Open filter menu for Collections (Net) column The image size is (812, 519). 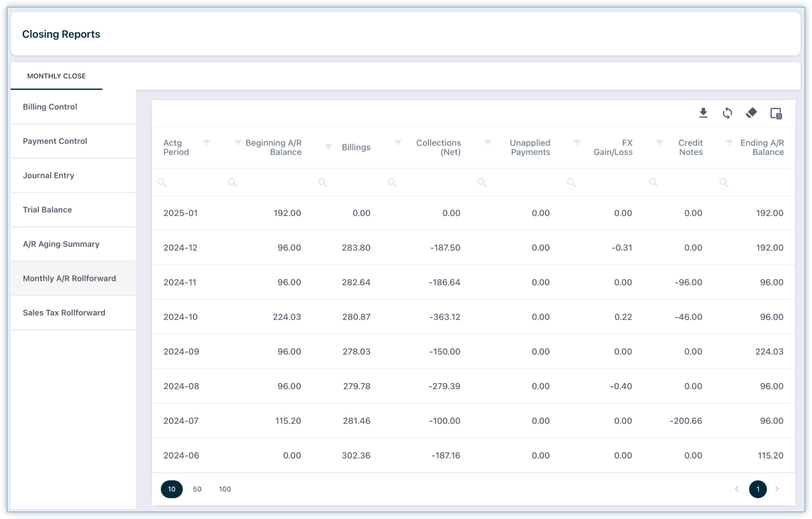coord(397,143)
